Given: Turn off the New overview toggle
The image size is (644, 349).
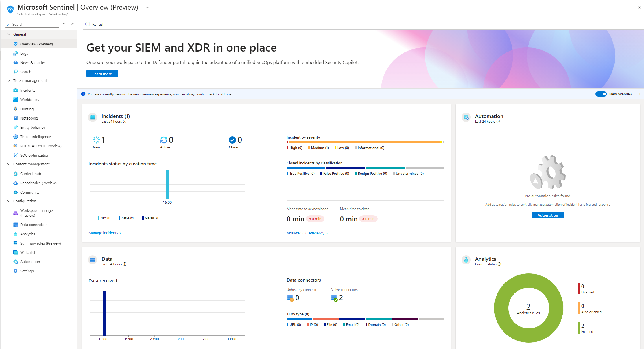Looking at the screenshot, I should pos(601,94).
